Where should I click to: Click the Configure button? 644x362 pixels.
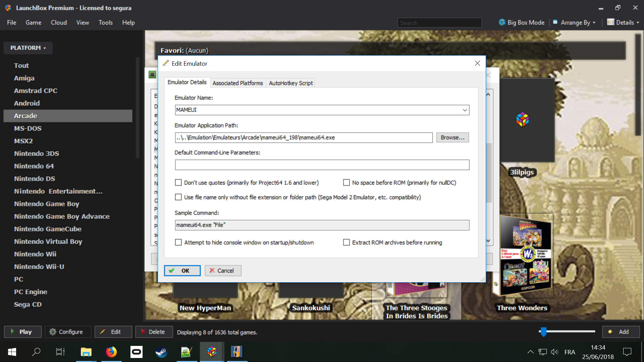pos(68,332)
